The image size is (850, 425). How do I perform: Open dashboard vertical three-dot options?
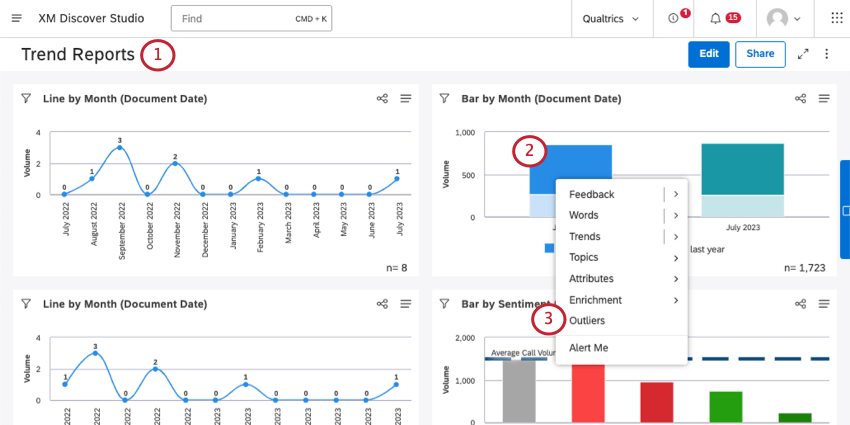[x=827, y=54]
